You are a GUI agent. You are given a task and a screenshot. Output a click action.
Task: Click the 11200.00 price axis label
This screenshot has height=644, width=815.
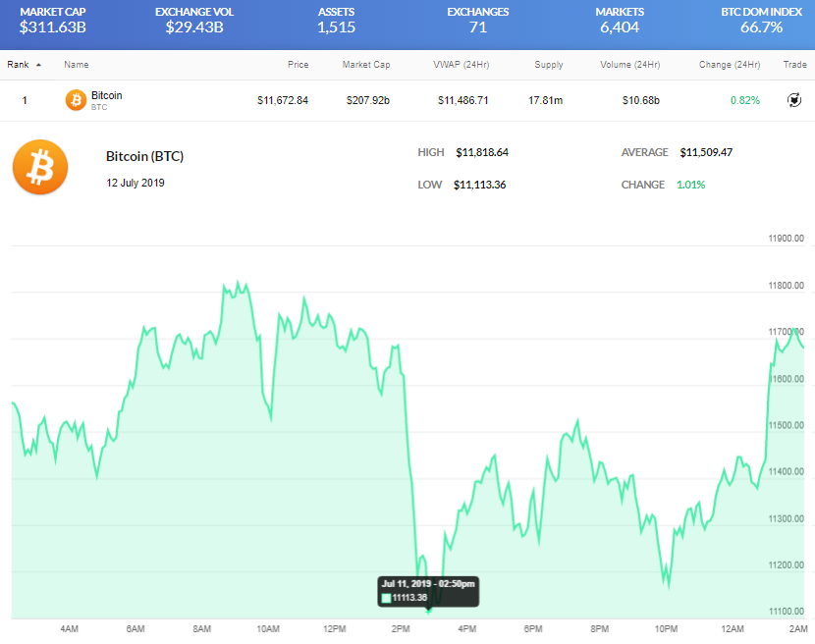786,565
